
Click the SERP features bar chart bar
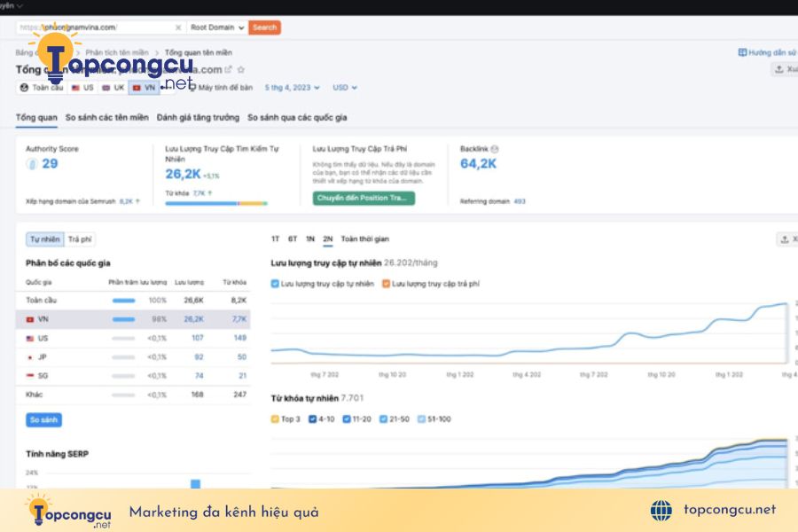coord(195,483)
